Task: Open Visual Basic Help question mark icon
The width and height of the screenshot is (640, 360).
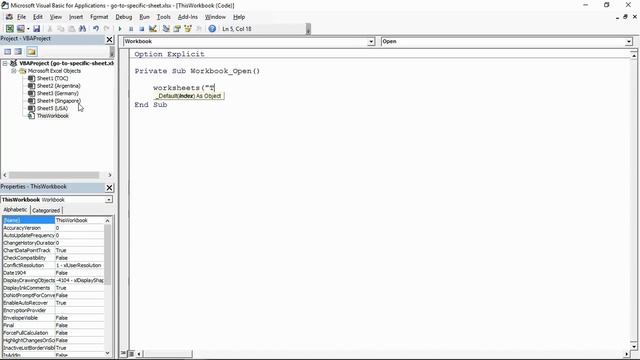Action: (212, 29)
